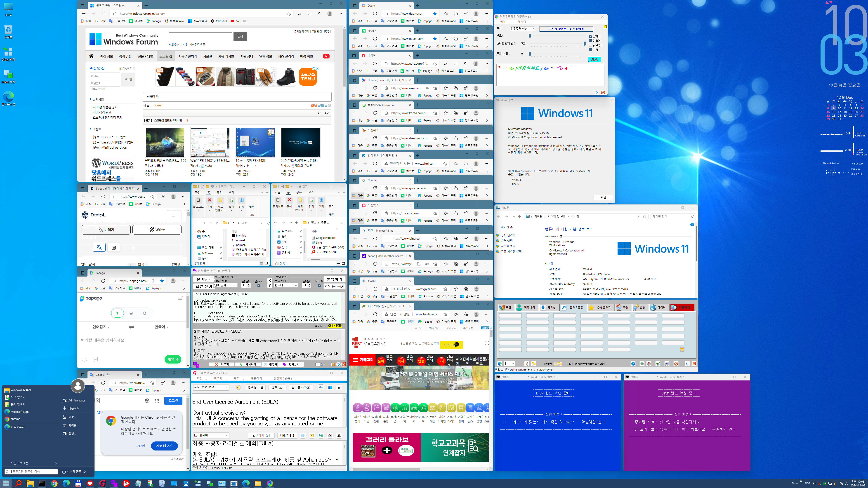The width and height of the screenshot is (868, 488).
Task: Click the favorite star in Daum address bar
Action: click(435, 14)
